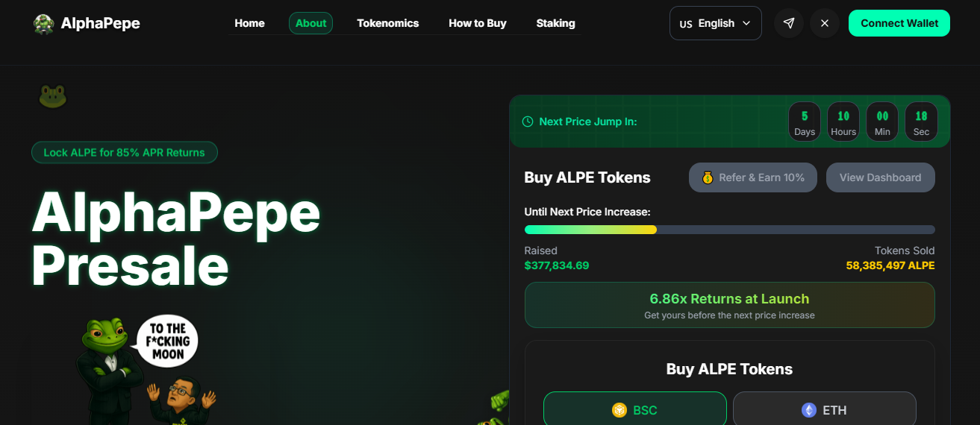This screenshot has width=980, height=425.
Task: Switch to the ETH network option
Action: click(x=824, y=409)
